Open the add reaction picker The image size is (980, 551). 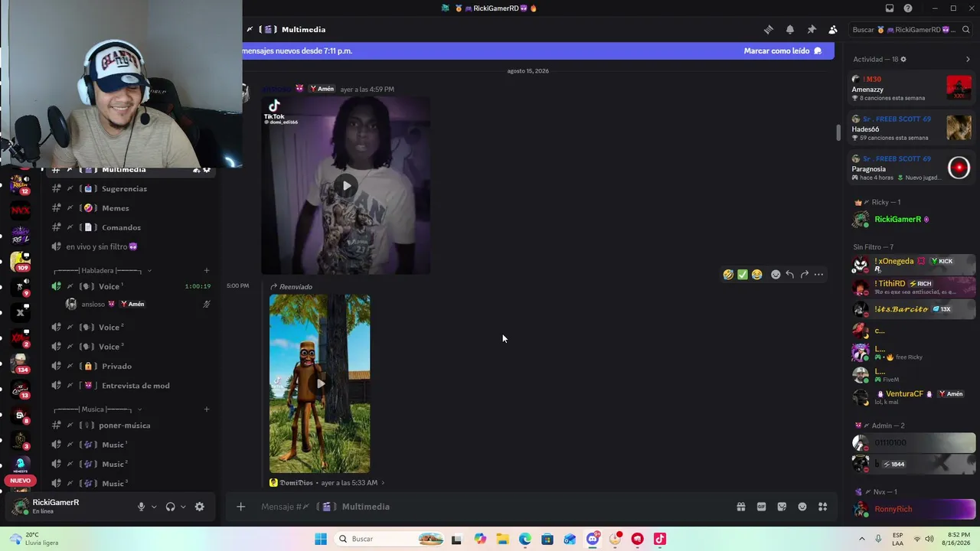[776, 275]
